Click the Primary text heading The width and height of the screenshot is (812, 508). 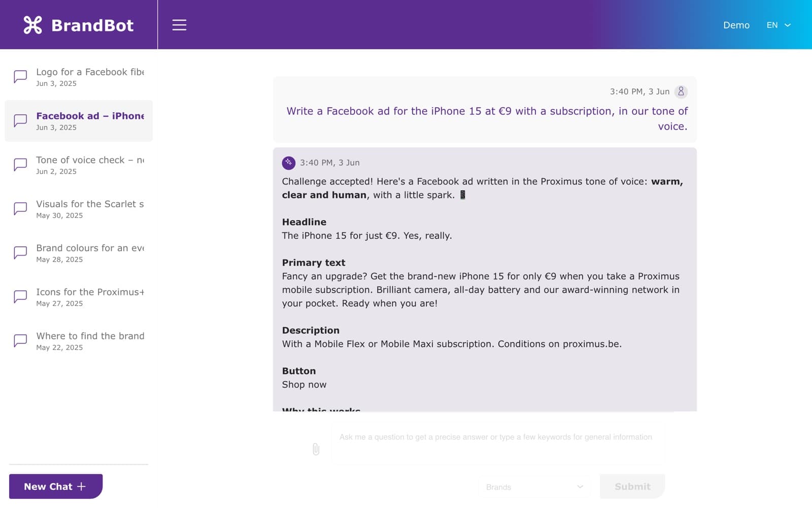[314, 263]
